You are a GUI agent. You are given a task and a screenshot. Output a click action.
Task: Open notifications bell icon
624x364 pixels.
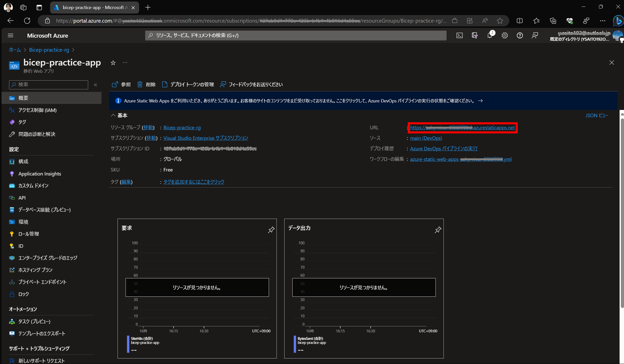(x=489, y=35)
